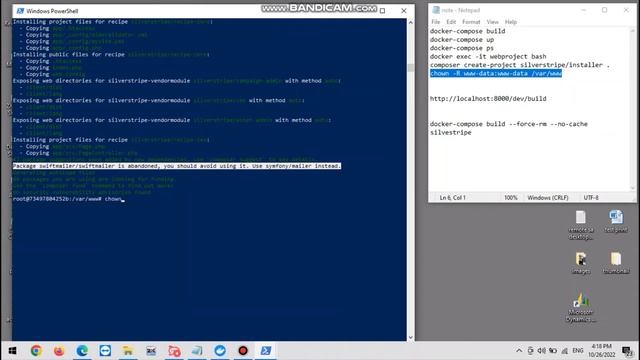The width and height of the screenshot is (640, 360).
Task: Open Notepad File menu
Action: coord(436,22)
